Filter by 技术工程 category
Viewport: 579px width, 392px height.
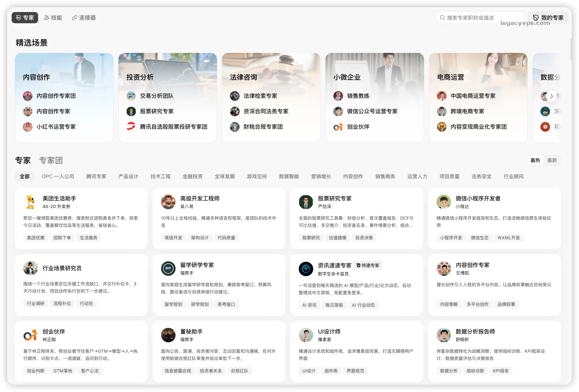(160, 177)
